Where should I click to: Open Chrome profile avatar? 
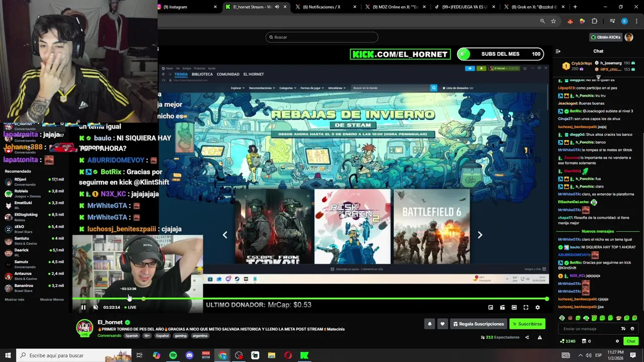click(624, 21)
